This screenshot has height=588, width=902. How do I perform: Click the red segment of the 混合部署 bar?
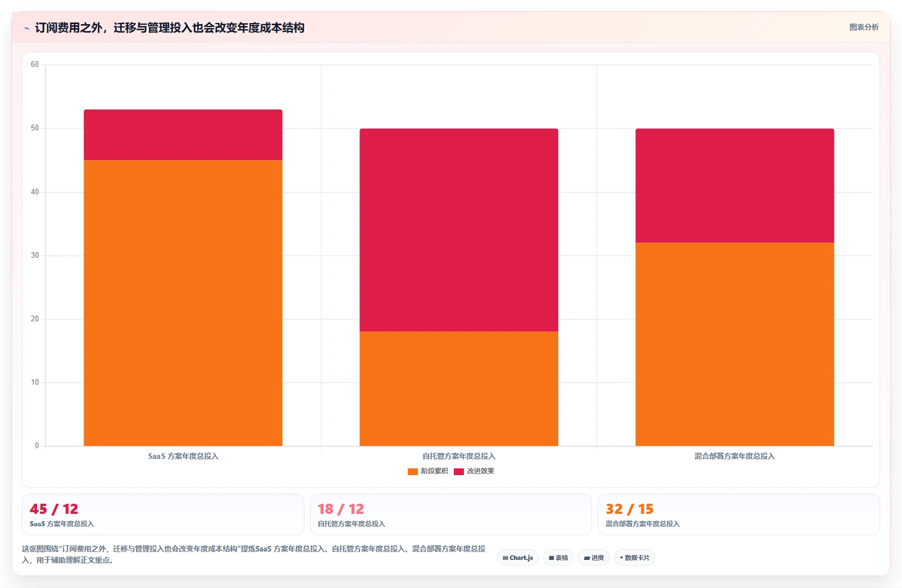coord(735,185)
